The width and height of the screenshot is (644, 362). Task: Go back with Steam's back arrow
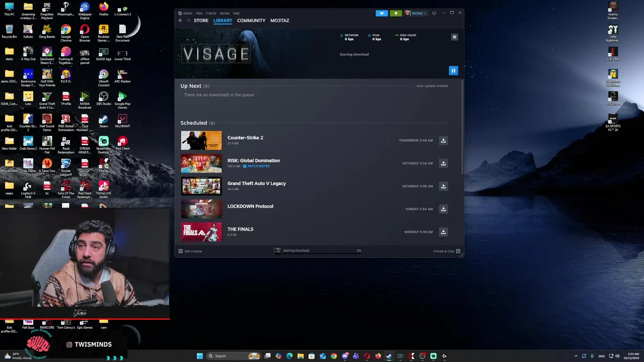180,21
